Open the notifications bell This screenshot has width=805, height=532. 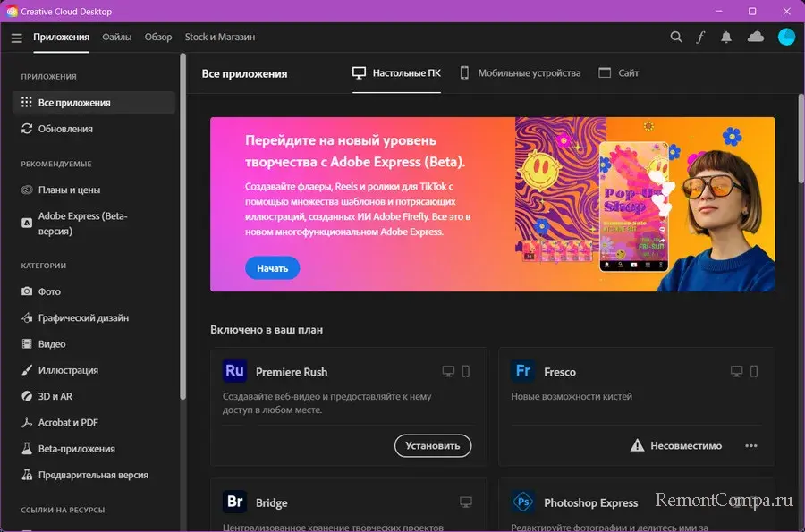pyautogui.click(x=726, y=37)
